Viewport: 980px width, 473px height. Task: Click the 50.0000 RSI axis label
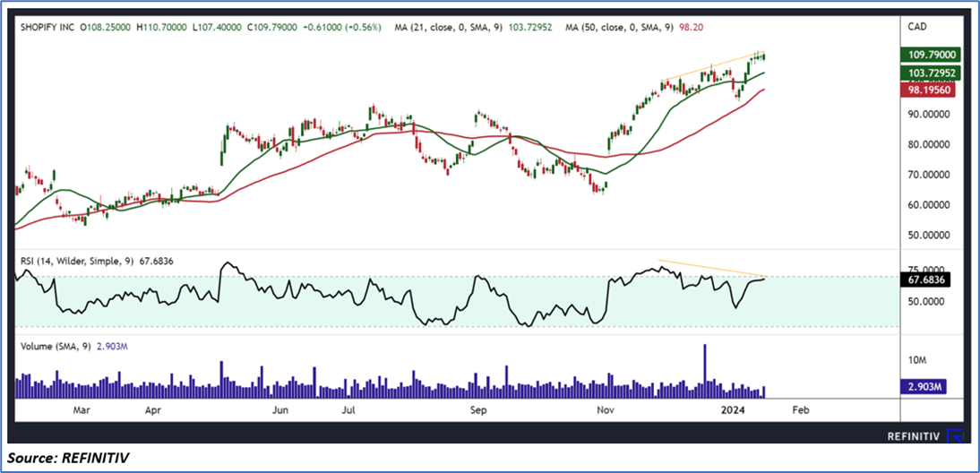click(925, 301)
